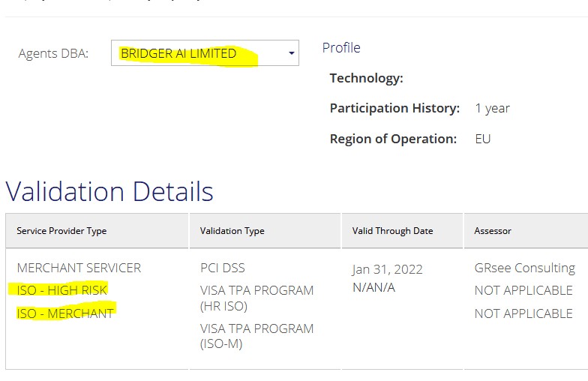Select the NOT APPLICABLE assessor next to ISO - MERCHANT
This screenshot has height=381, width=588.
click(523, 313)
